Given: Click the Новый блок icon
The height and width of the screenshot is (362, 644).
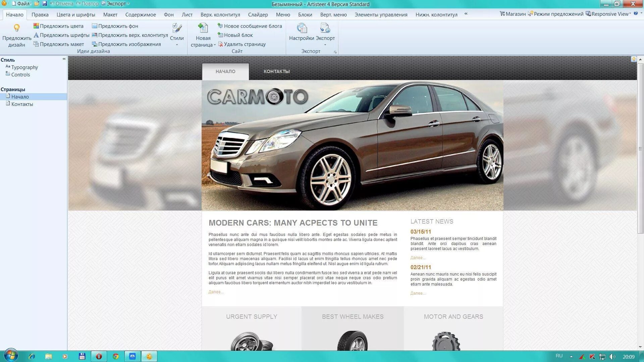Looking at the screenshot, I should [x=220, y=35].
